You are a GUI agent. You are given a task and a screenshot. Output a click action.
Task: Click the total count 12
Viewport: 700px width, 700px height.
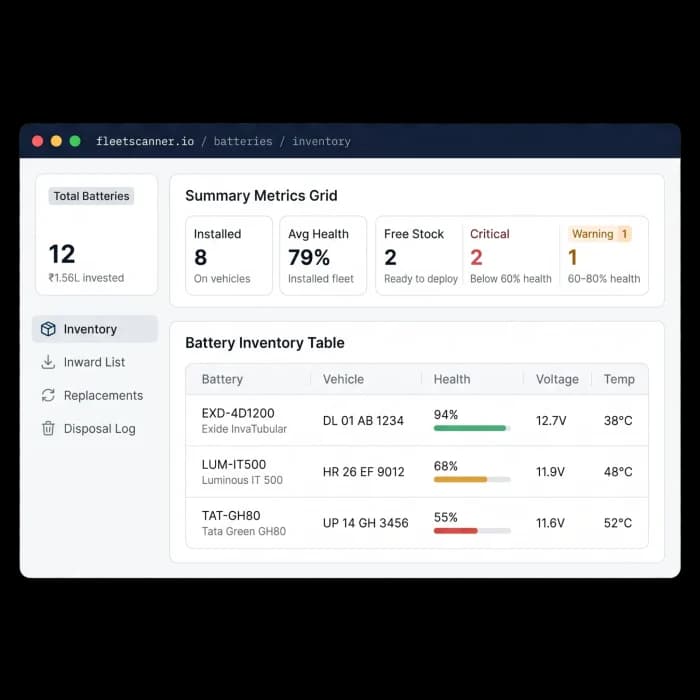(x=62, y=254)
